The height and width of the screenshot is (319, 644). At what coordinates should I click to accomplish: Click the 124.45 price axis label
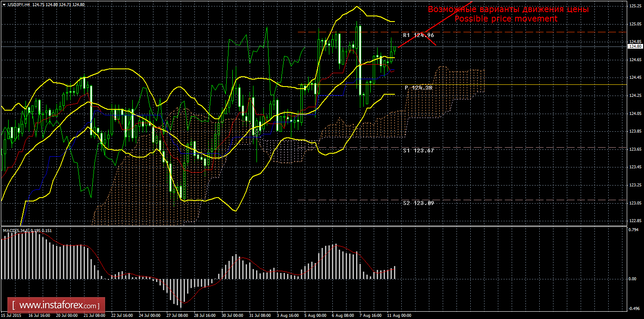point(635,77)
